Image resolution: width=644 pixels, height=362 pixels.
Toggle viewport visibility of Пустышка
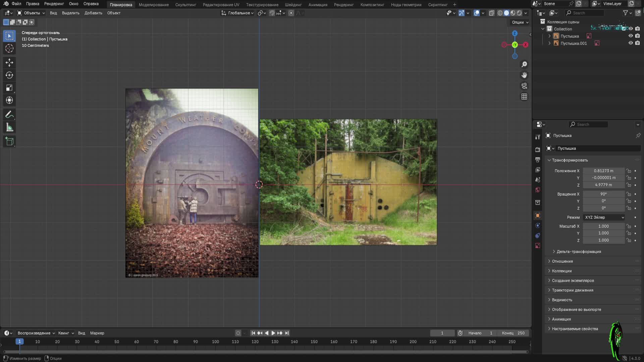631,36
